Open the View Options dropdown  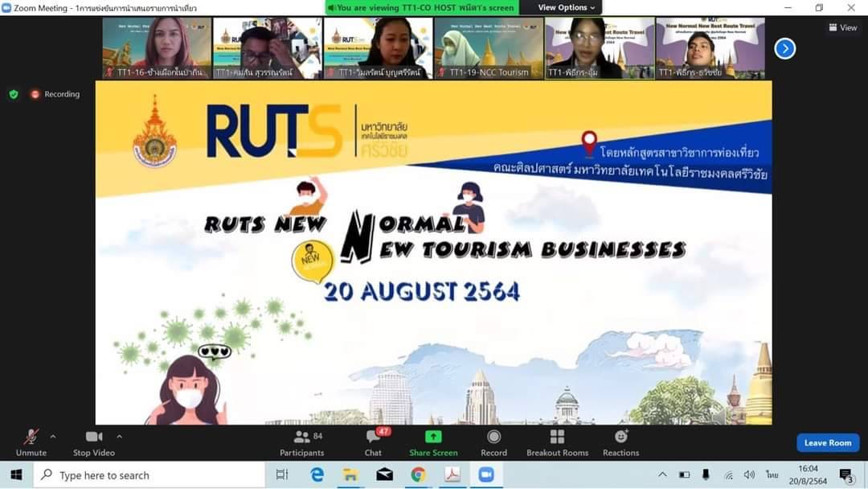coord(567,7)
